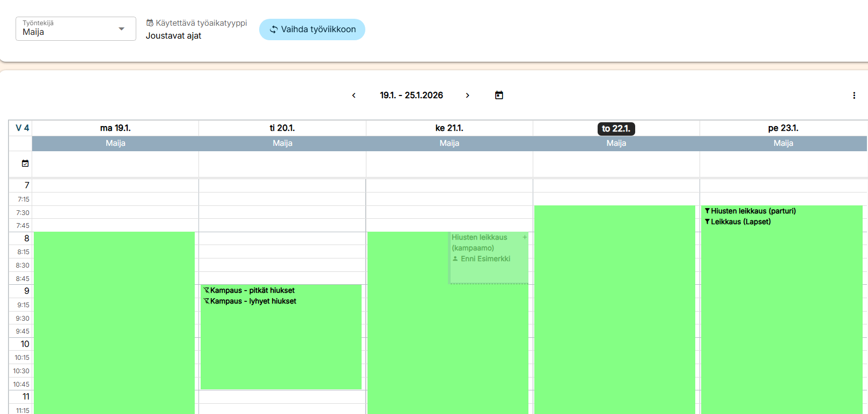Click the Joustavat ajat working time type
This screenshot has width=868, height=414.
click(173, 36)
